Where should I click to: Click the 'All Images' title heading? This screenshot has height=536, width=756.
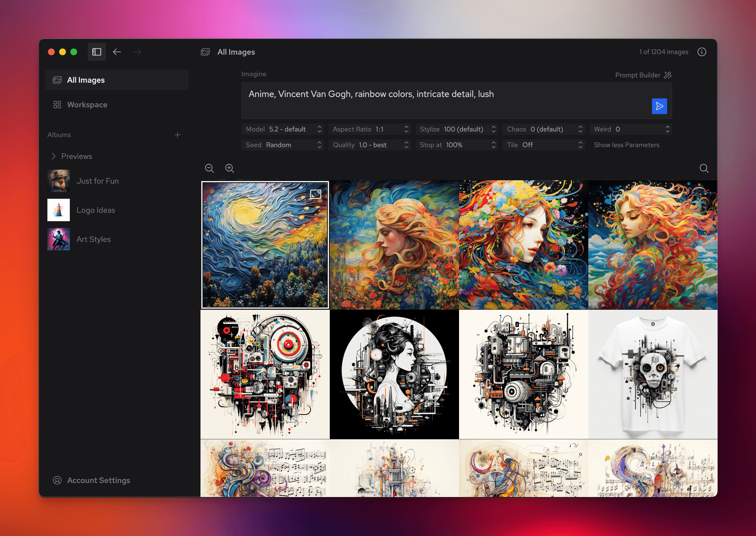click(236, 52)
